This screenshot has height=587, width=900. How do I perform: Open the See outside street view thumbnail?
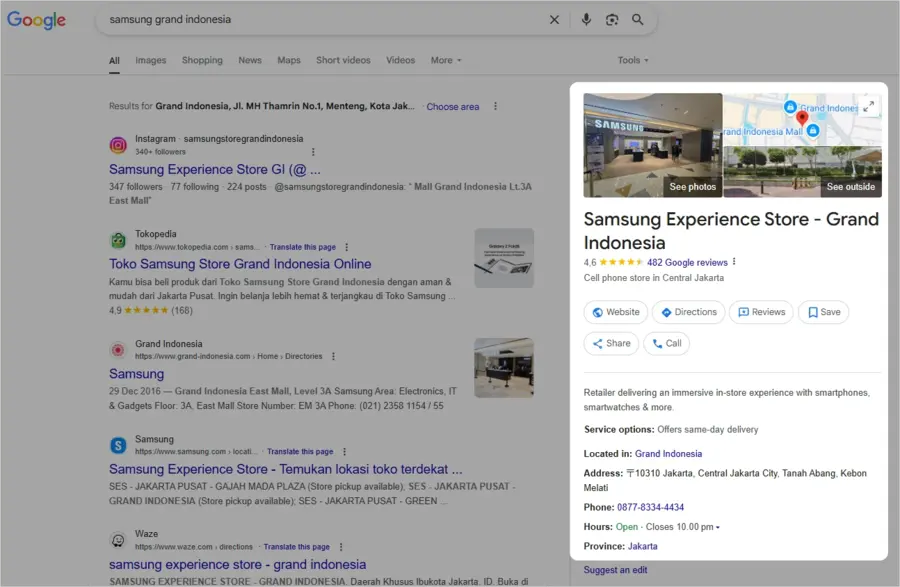click(802, 172)
